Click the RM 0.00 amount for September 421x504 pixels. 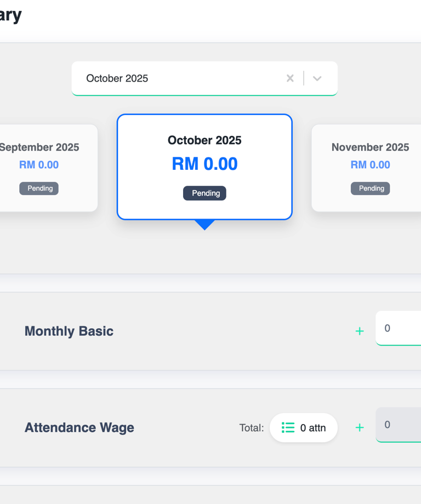pyautogui.click(x=39, y=165)
